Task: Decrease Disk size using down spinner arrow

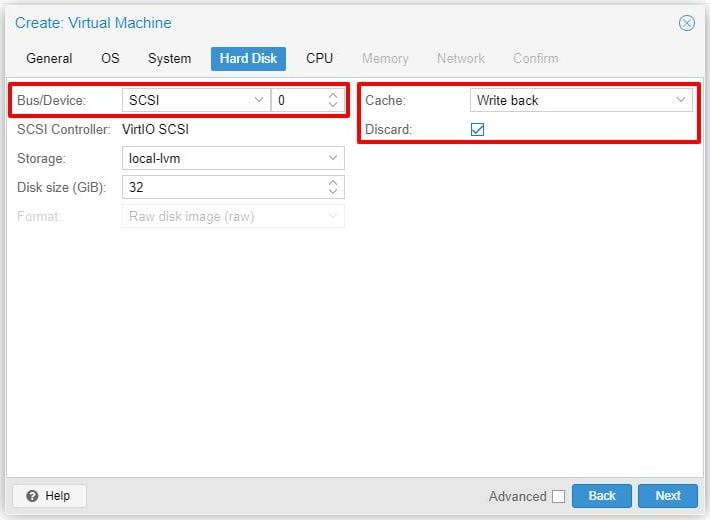Action: click(x=333, y=192)
